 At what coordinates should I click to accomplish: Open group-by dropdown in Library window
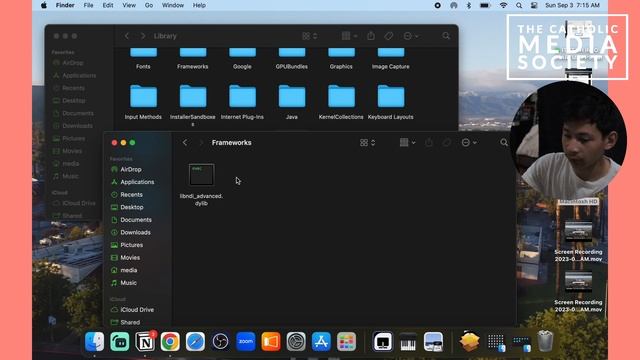click(349, 36)
